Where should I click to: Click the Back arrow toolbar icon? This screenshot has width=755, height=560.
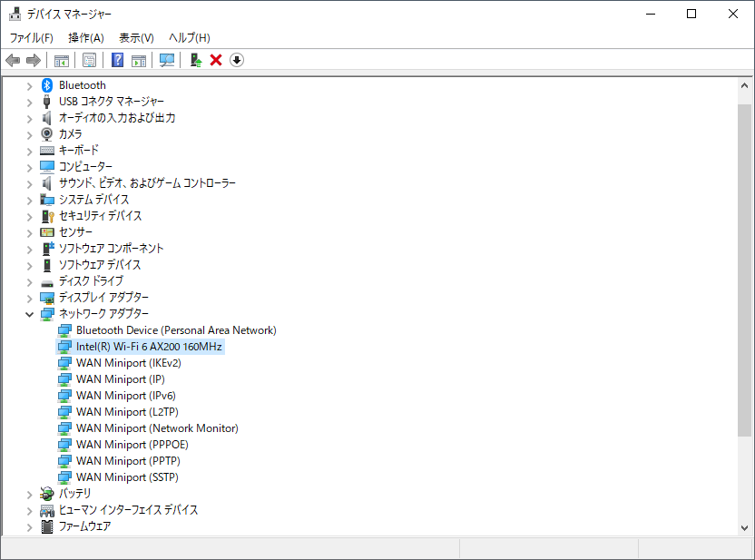(13, 60)
